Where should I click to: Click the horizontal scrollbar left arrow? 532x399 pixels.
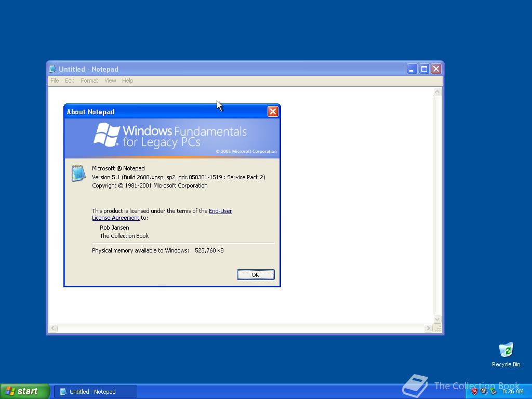click(54, 328)
